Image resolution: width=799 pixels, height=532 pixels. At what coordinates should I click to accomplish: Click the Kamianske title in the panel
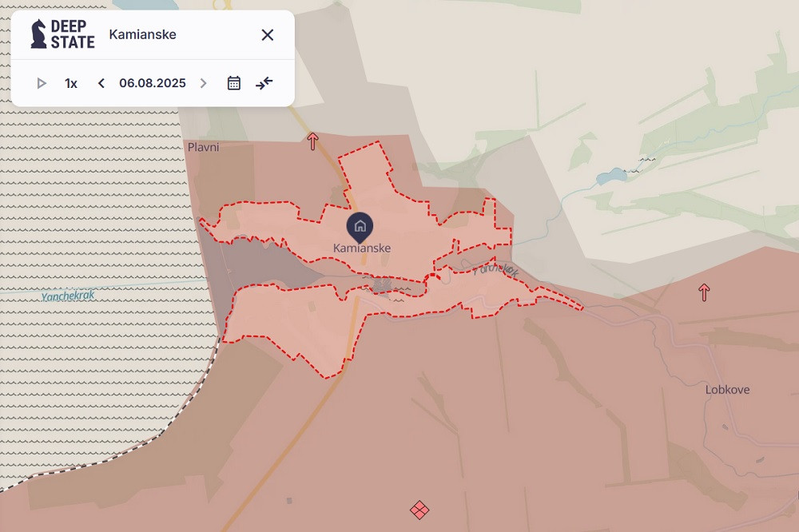[x=142, y=34]
